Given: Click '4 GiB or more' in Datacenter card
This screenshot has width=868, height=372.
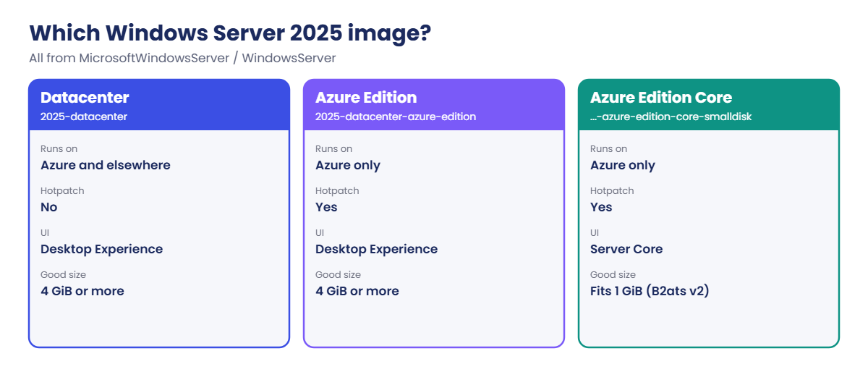Looking at the screenshot, I should click(82, 291).
